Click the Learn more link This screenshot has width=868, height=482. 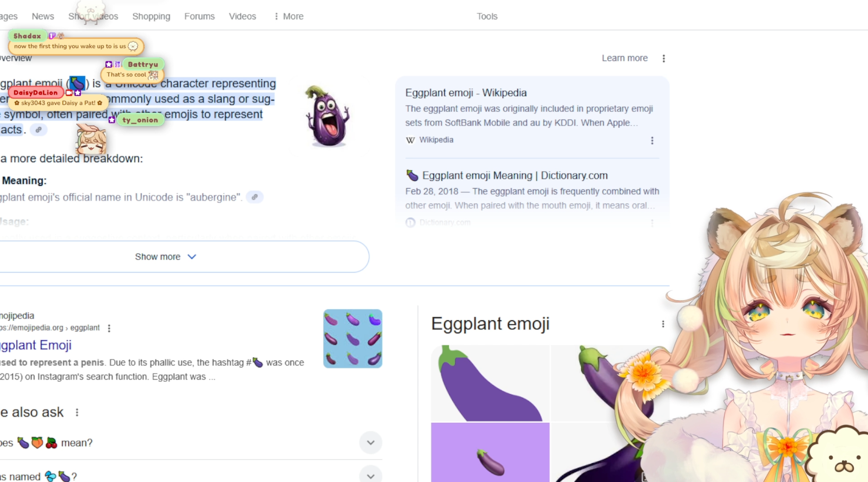coord(624,58)
